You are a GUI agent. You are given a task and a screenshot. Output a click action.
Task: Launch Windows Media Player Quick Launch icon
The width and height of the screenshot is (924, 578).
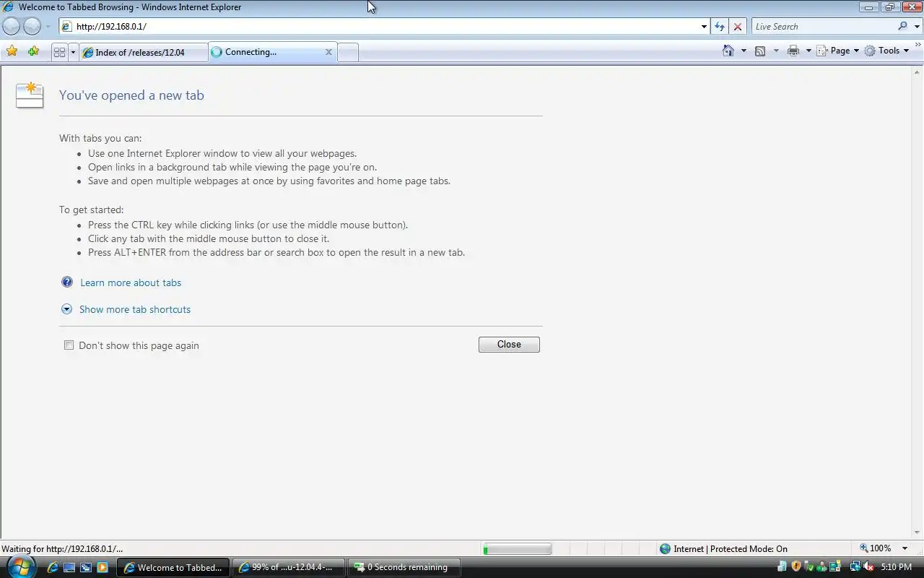click(x=102, y=568)
